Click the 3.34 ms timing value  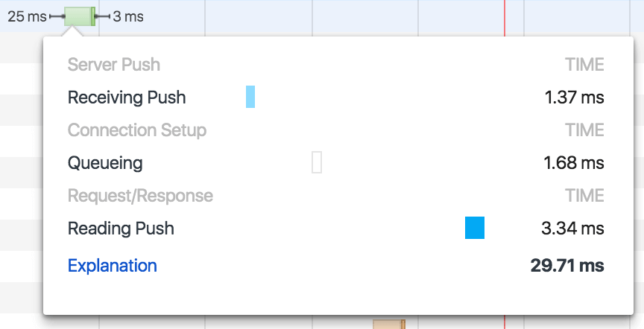(x=572, y=229)
